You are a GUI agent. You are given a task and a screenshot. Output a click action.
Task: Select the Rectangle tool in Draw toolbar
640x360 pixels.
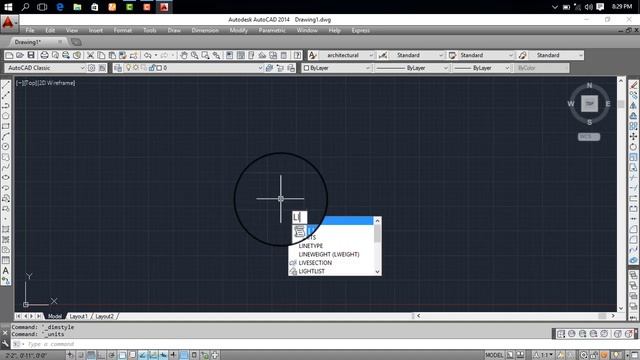tap(6, 126)
